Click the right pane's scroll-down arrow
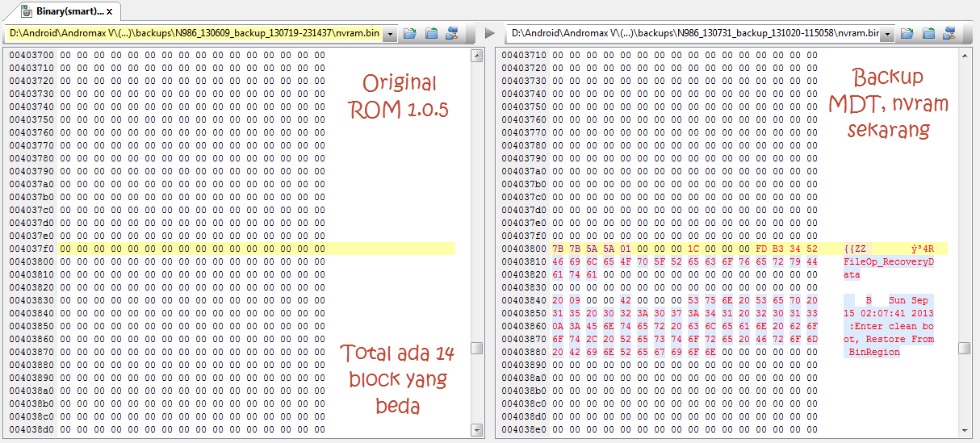The image size is (980, 443). coord(965,430)
